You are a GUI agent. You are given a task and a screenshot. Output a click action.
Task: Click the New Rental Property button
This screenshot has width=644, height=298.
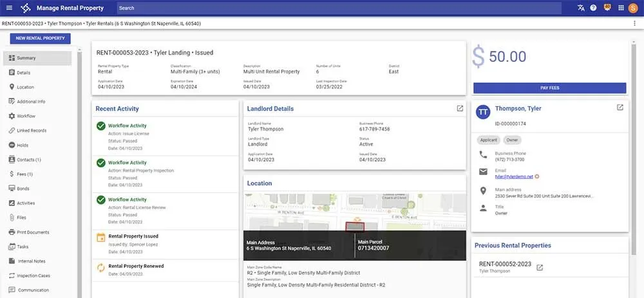(40, 39)
